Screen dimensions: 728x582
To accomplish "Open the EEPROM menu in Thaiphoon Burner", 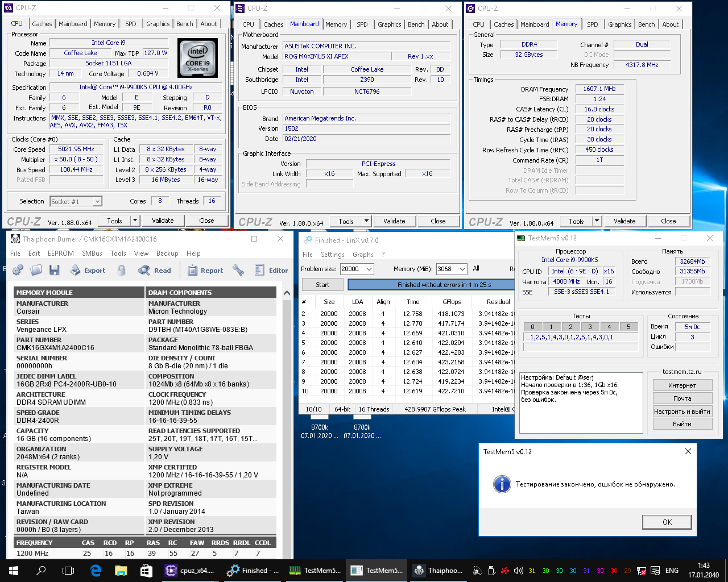I will tap(60, 253).
